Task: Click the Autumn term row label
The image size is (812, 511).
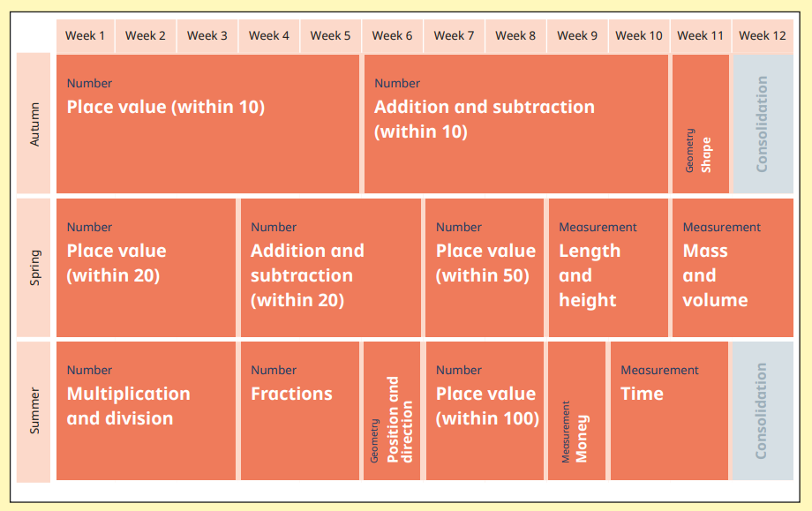Action: [x=35, y=124]
